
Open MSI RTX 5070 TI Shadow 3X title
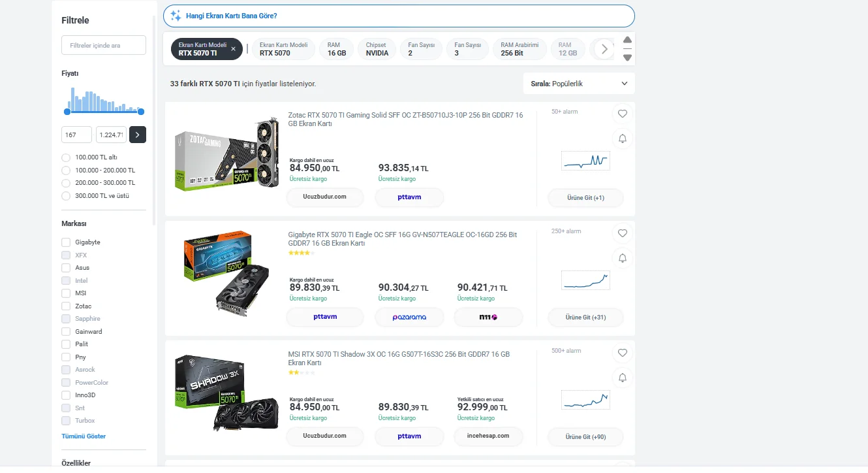tap(399, 358)
